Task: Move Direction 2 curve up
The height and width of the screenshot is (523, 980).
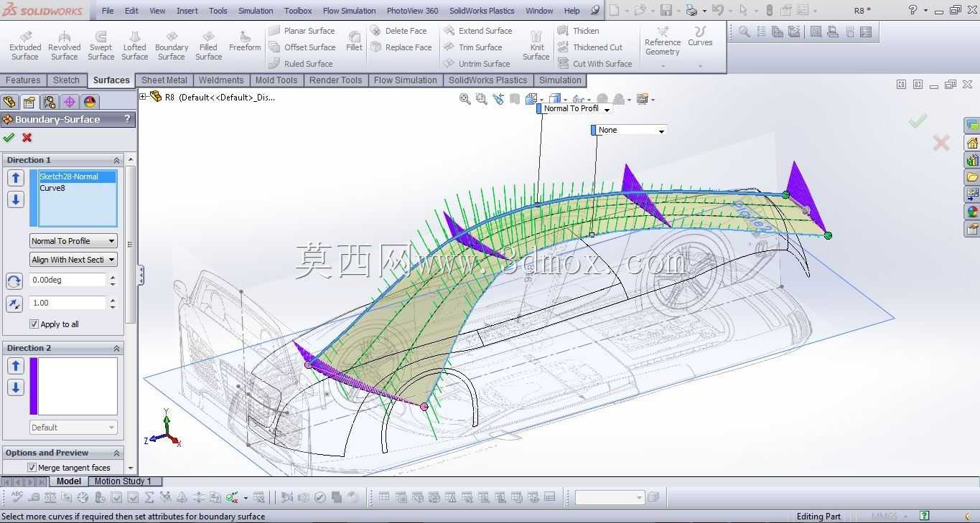Action: (16, 366)
